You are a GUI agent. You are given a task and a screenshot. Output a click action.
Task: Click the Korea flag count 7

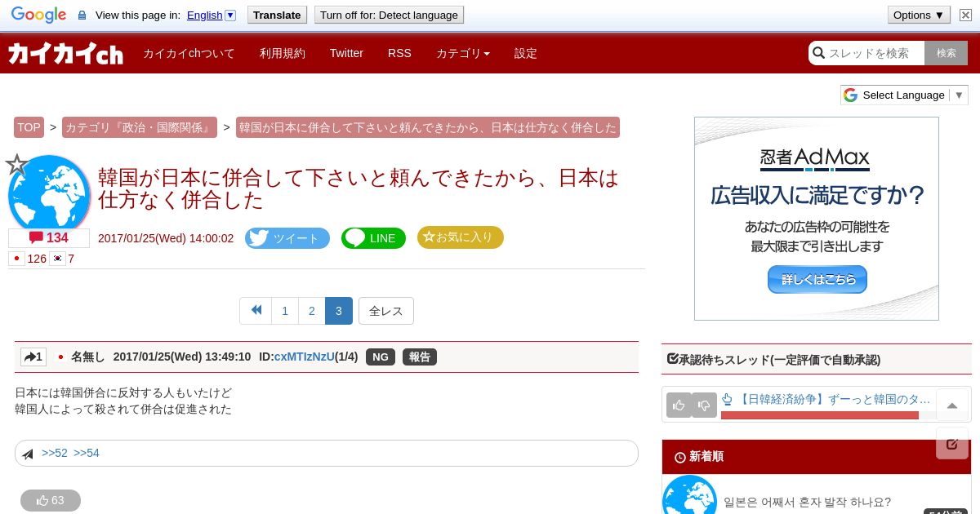[62, 259]
